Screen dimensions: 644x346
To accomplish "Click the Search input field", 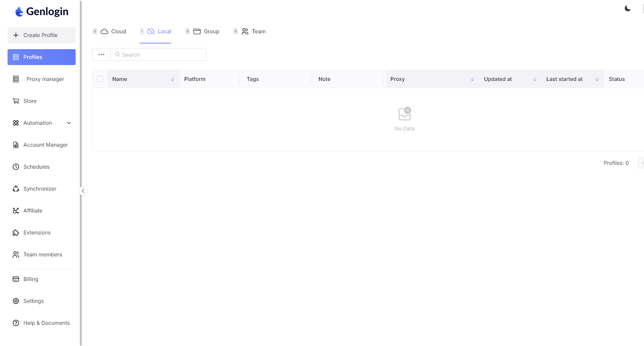I will point(158,54).
